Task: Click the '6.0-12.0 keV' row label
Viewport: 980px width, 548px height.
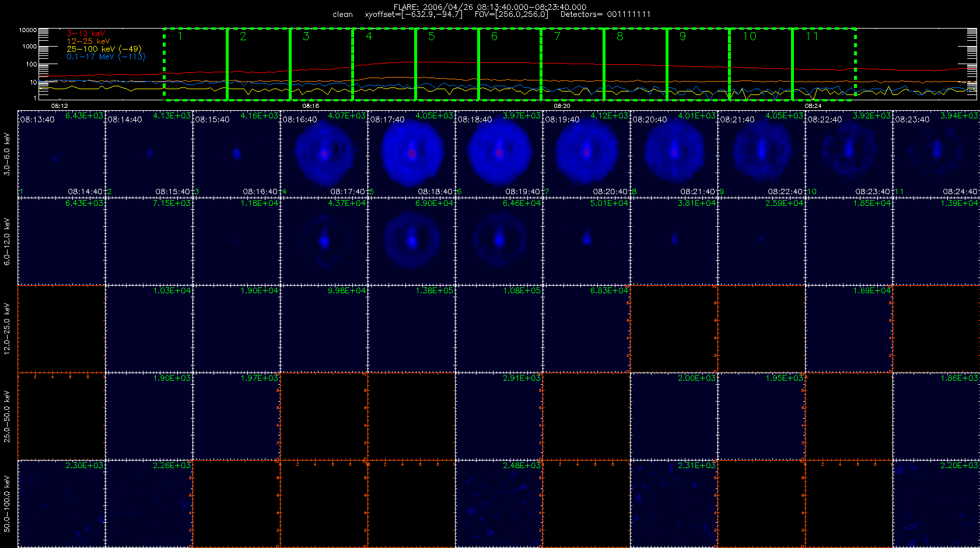Action: [x=7, y=241]
